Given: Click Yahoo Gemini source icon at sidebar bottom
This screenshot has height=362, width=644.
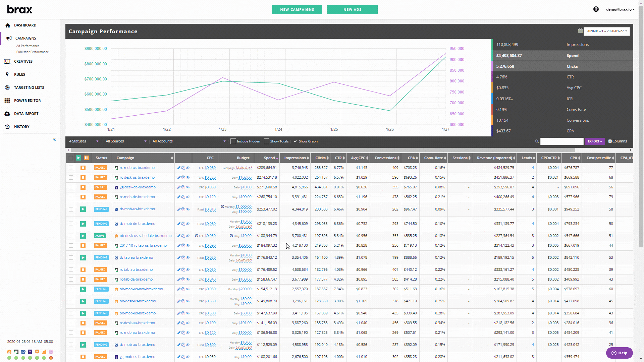Looking at the screenshot, I should click(x=30, y=352).
